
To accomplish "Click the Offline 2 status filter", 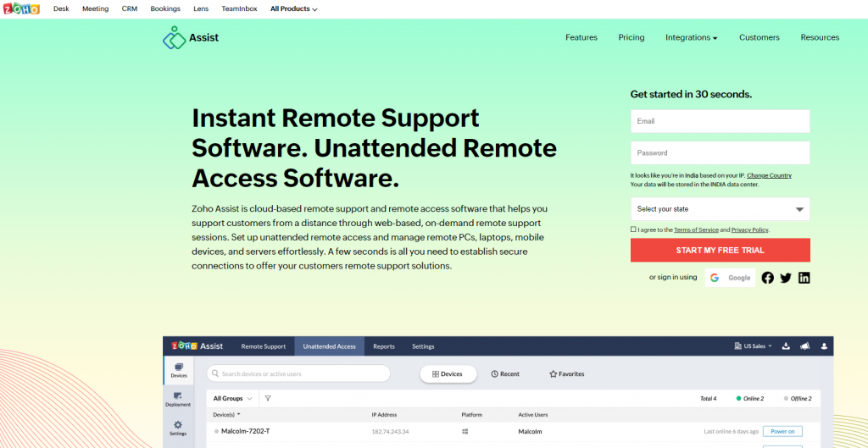I will [x=798, y=398].
